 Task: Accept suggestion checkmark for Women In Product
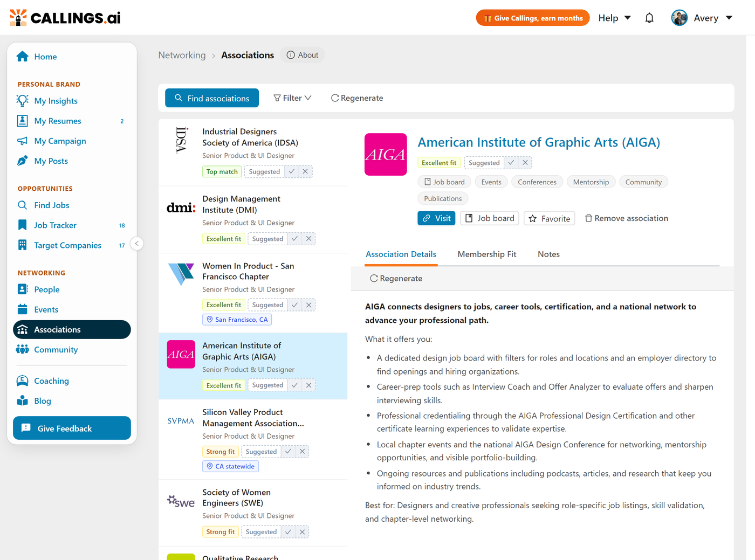click(294, 305)
